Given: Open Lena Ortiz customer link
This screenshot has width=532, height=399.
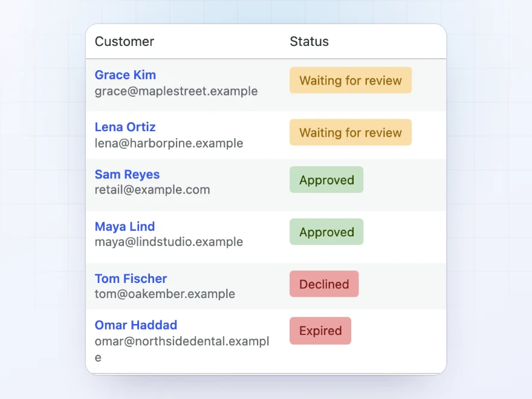Looking at the screenshot, I should tap(125, 127).
